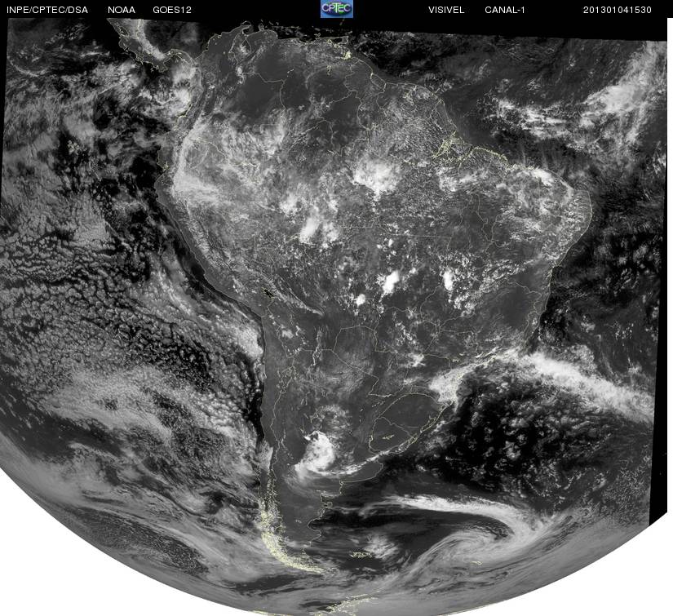The image size is (673, 616).
Task: Click the dark Lake Titicaca spot
Action: (270, 295)
